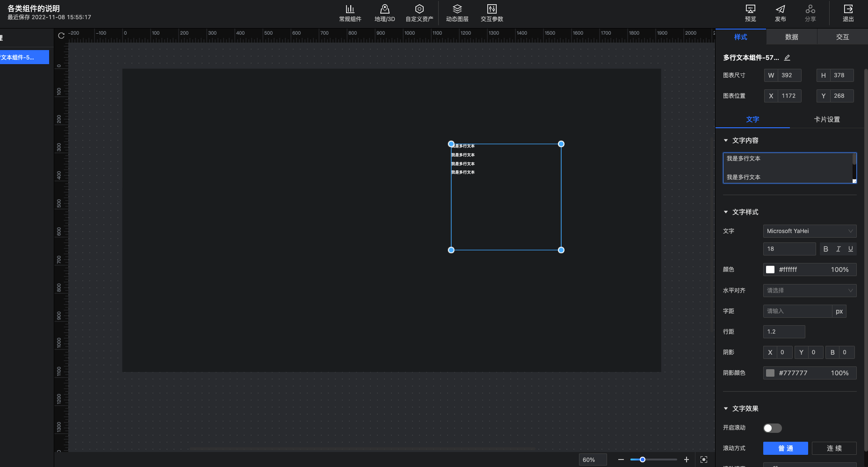Toggle bold text formatting
The image size is (868, 467).
(x=825, y=249)
